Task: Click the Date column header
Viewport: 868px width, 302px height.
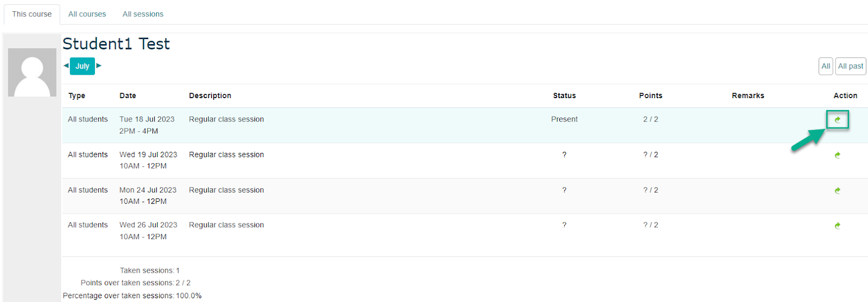Action: click(128, 95)
